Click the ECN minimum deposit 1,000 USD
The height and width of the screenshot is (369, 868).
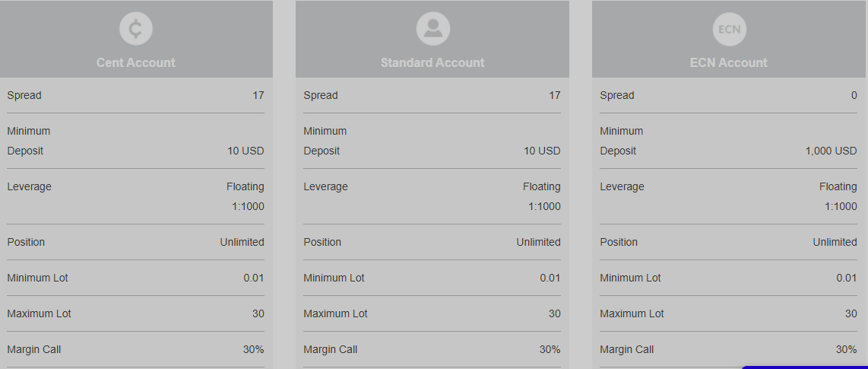(831, 151)
